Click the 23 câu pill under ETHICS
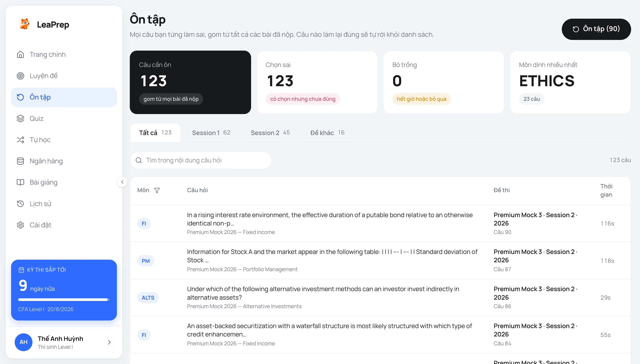The image size is (640, 364). 532,99
